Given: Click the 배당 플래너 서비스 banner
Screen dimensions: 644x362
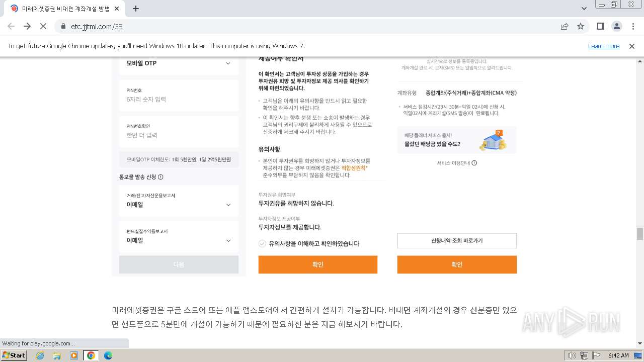Looking at the screenshot, I should (x=457, y=140).
